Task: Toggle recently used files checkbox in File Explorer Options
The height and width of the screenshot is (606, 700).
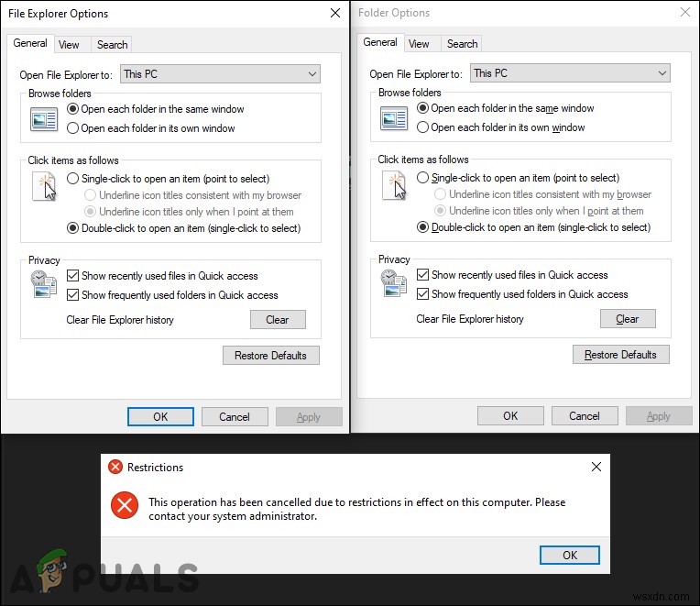Action: pos(72,276)
